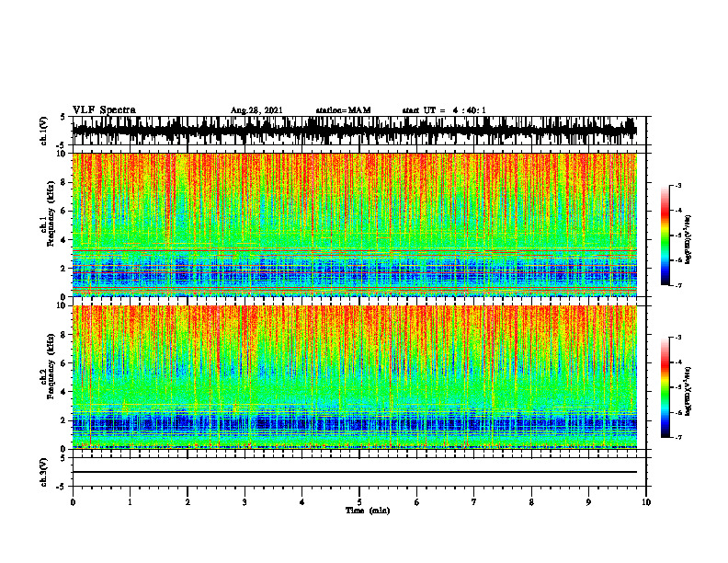728x563 pixels.
Task: Click the "ch.1(V)" axis label
Action: 44,131
